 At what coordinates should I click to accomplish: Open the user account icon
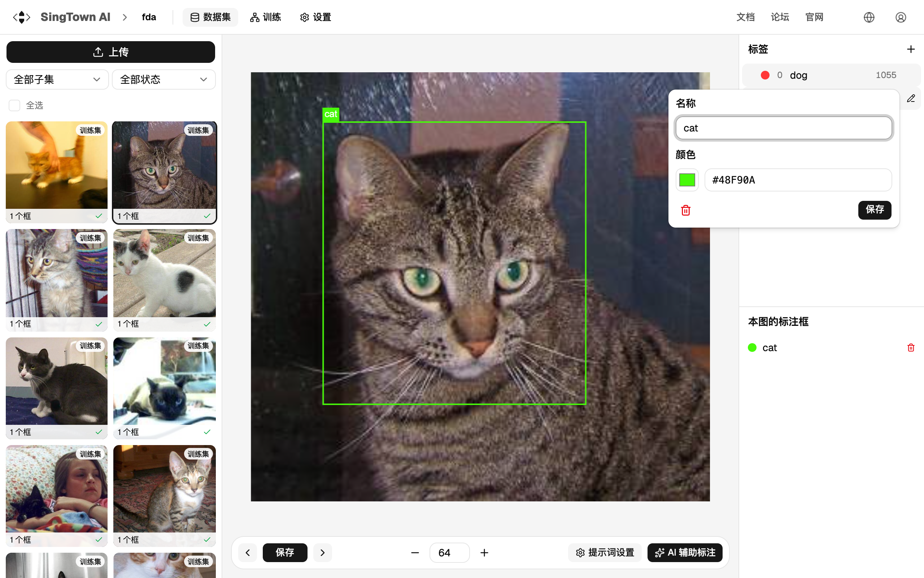click(901, 17)
